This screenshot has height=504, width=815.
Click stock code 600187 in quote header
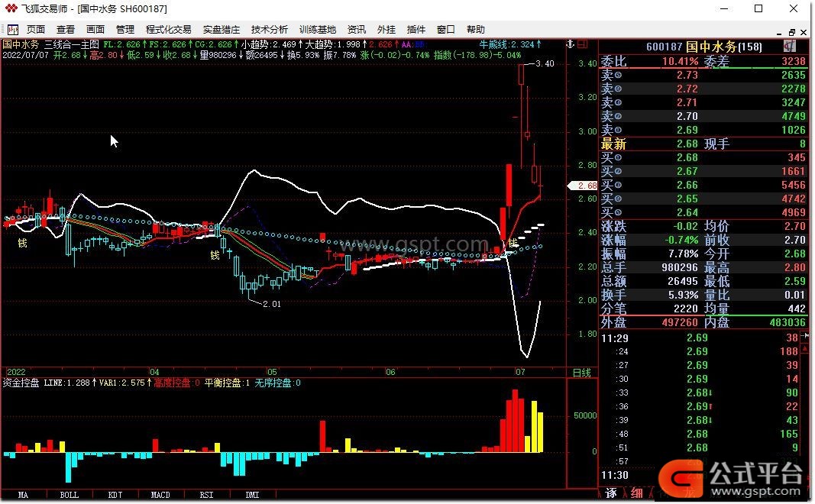pos(664,47)
